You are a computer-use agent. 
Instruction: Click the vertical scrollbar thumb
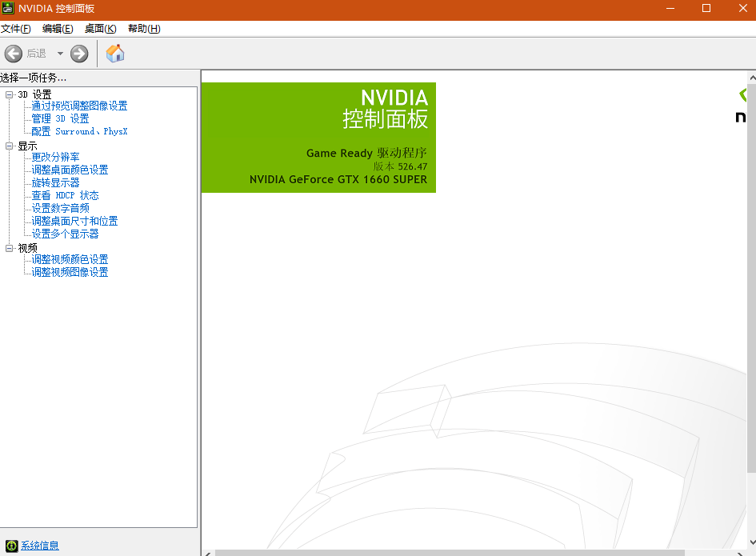coord(752,278)
